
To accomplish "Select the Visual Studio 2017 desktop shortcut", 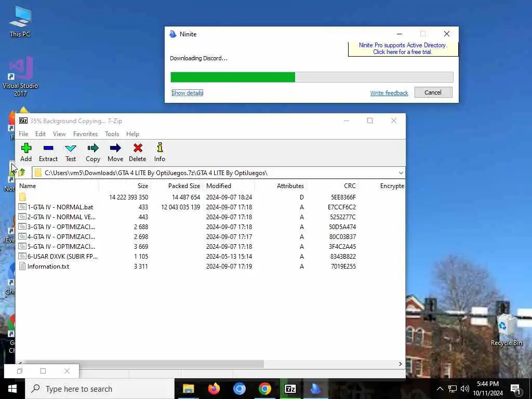I will pos(20,77).
